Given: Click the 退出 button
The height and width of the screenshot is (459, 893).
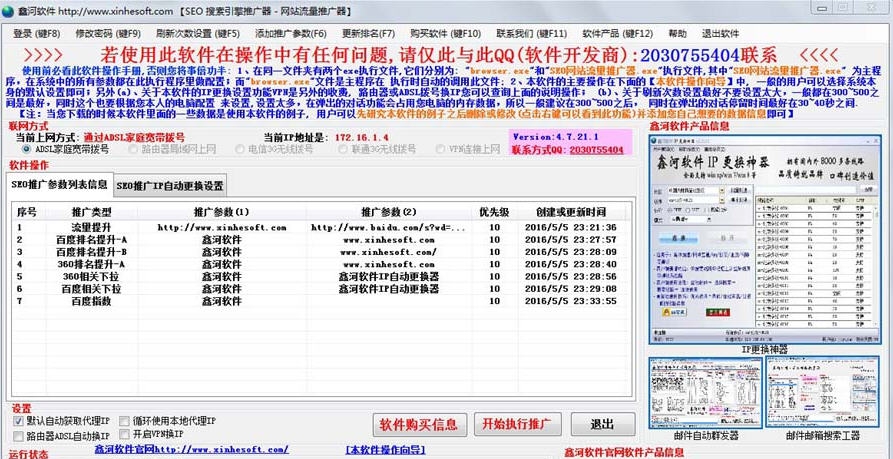Looking at the screenshot, I should [603, 424].
